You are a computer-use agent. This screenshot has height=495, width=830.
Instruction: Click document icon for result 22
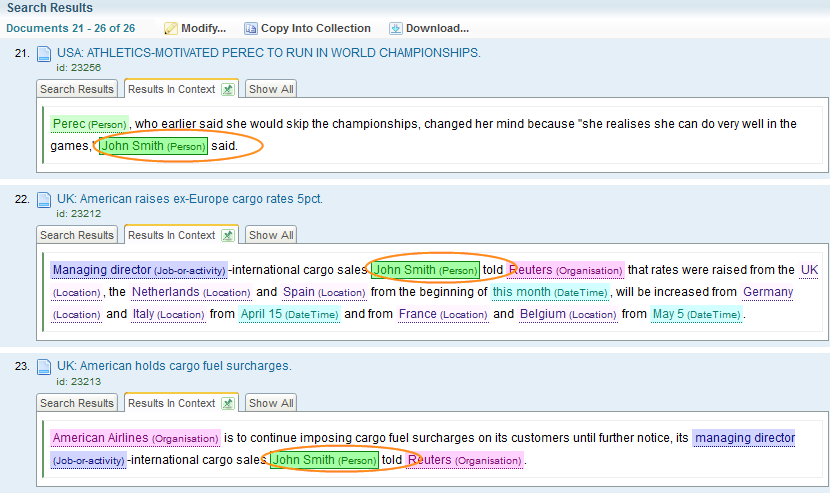[x=44, y=201]
